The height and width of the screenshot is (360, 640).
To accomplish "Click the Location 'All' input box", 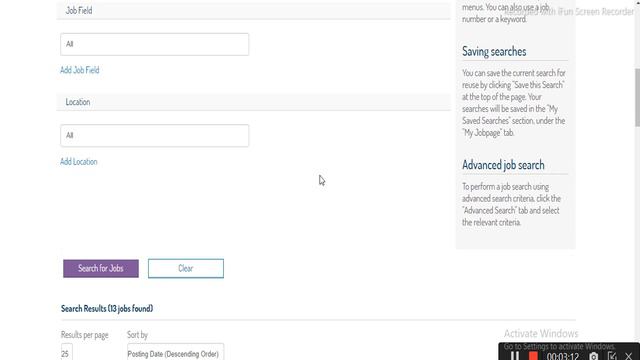I will 154,136.
